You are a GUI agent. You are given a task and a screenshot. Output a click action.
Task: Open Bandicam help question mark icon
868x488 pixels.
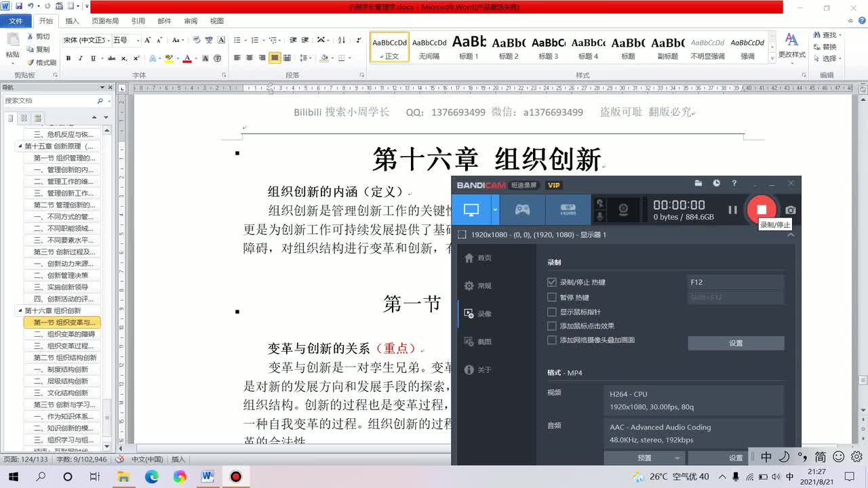pos(734,184)
